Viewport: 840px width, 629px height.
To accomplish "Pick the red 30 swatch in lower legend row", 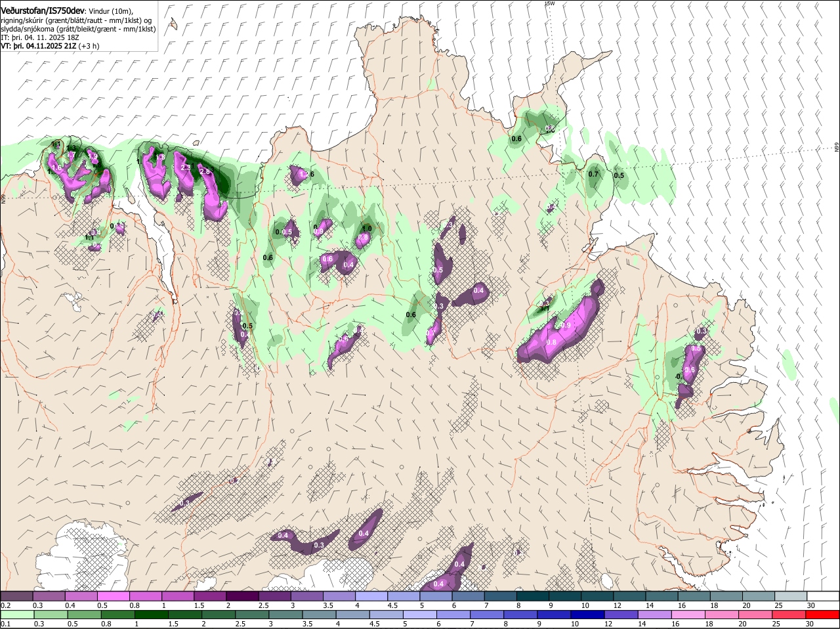I will (824, 614).
